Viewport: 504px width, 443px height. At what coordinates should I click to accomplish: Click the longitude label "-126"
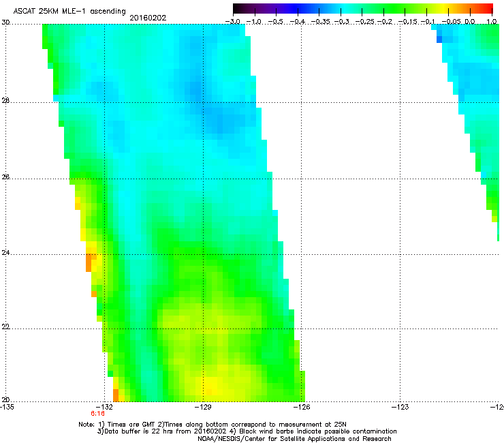coord(302,407)
